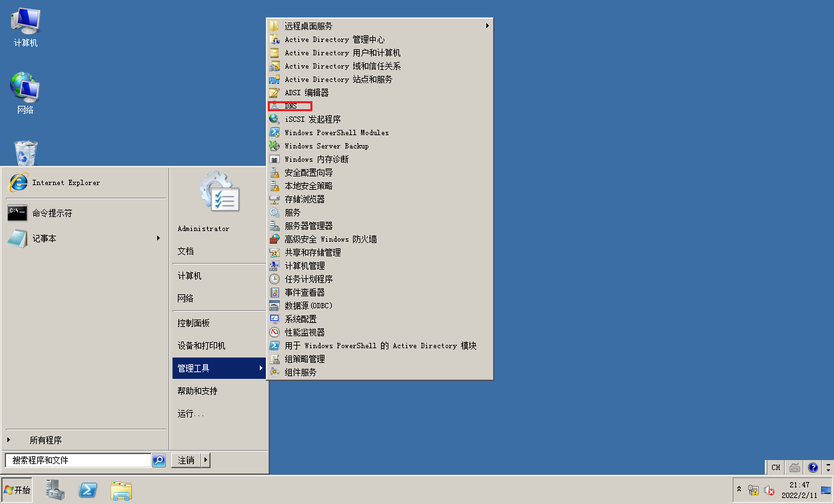Click Windows 内存诊断 icon

pos(274,159)
